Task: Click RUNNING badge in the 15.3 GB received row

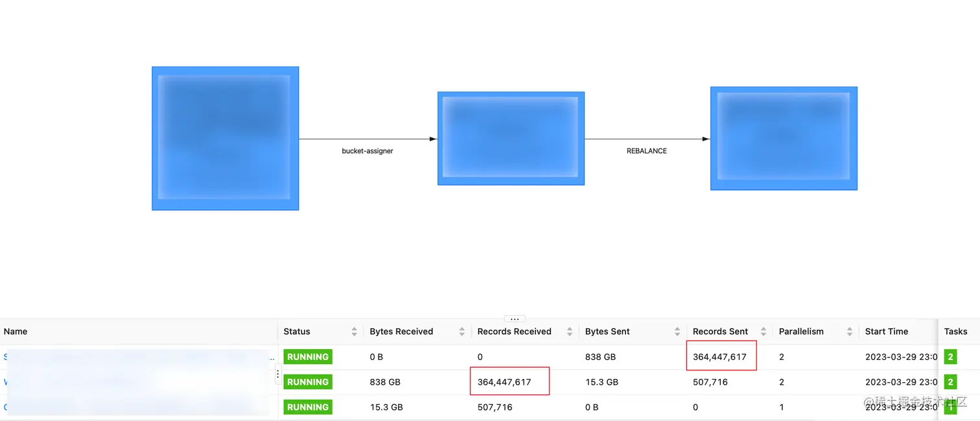Action: click(308, 407)
